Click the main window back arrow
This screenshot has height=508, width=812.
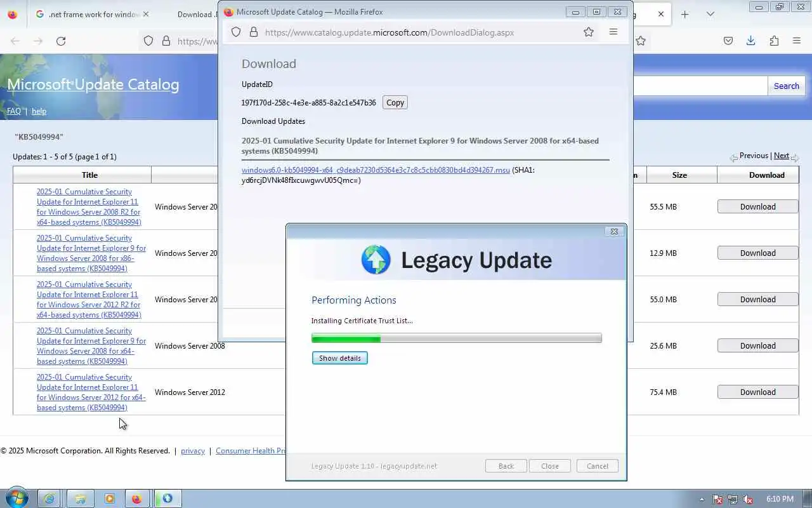tap(15, 41)
